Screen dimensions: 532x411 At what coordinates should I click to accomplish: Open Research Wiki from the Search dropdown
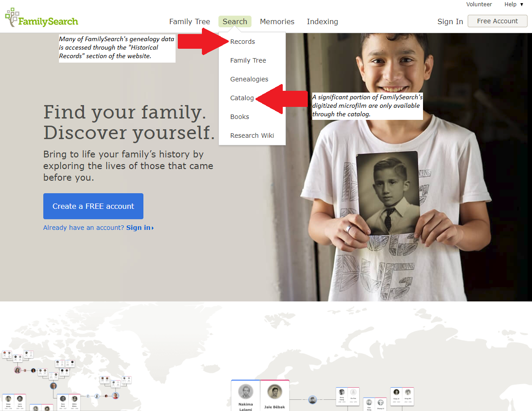tap(252, 135)
